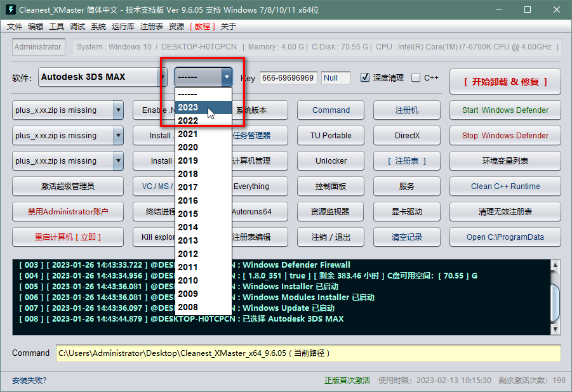This screenshot has width=572, height=392.
Task: Open DirectX button
Action: pyautogui.click(x=407, y=135)
